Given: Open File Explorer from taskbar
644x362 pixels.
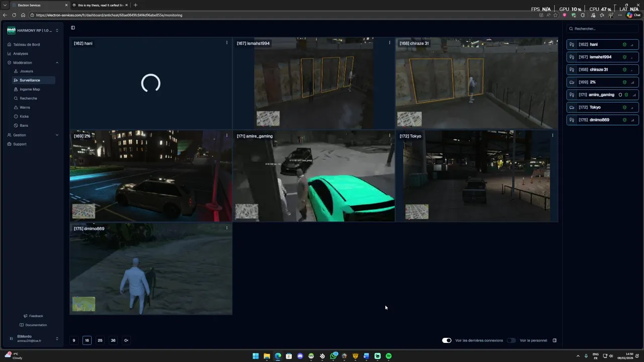Looking at the screenshot, I should tap(267, 356).
